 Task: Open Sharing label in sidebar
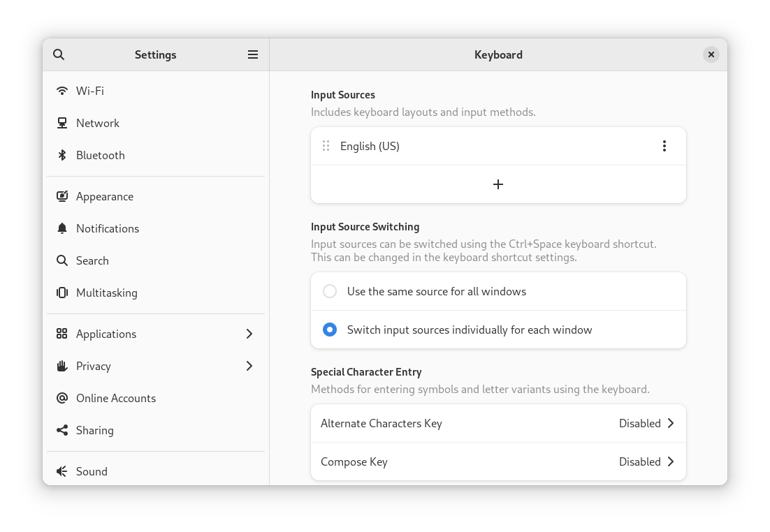pyautogui.click(x=95, y=430)
